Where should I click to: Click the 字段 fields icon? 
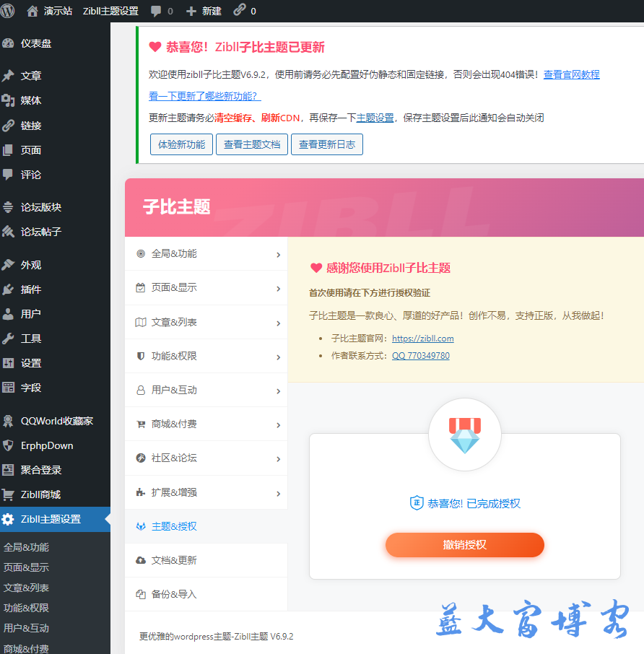tap(8, 388)
